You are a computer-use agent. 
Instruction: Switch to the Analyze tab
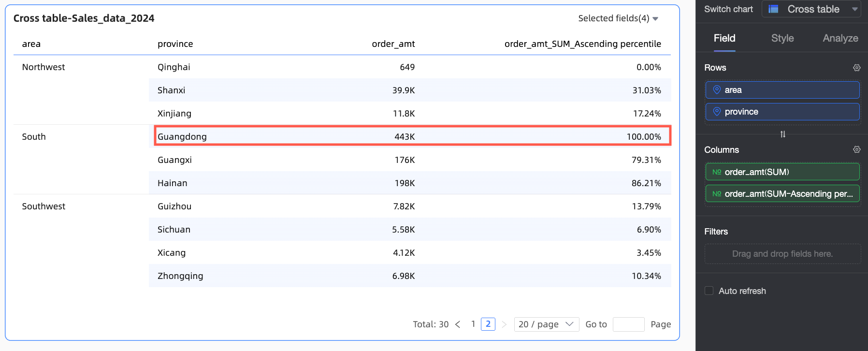(x=840, y=38)
